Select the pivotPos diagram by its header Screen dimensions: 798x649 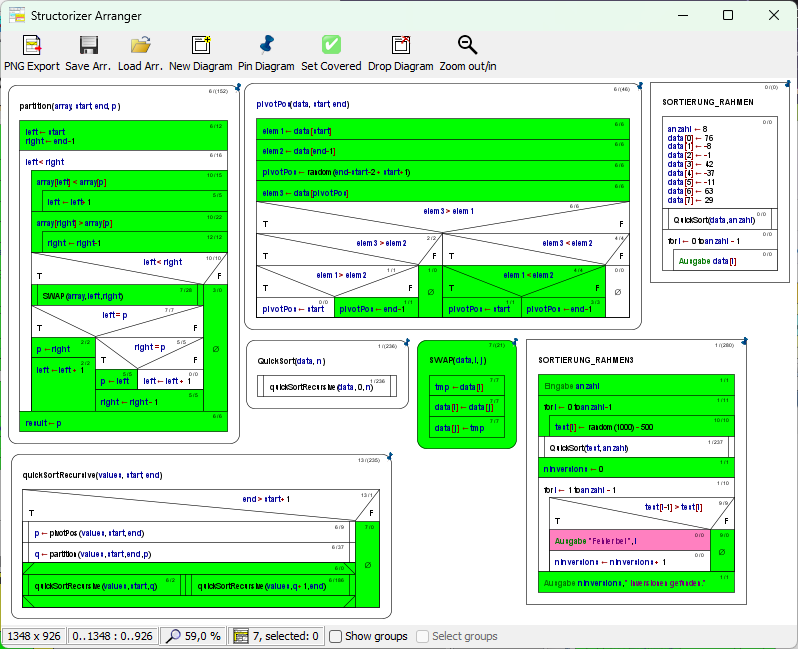pyautogui.click(x=303, y=104)
